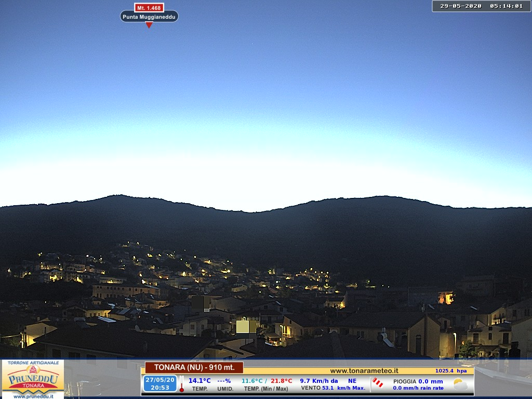This screenshot has width=532, height=399.
Task: Click the VENTO 53.1 km/h Max. reading
Action: click(333, 388)
